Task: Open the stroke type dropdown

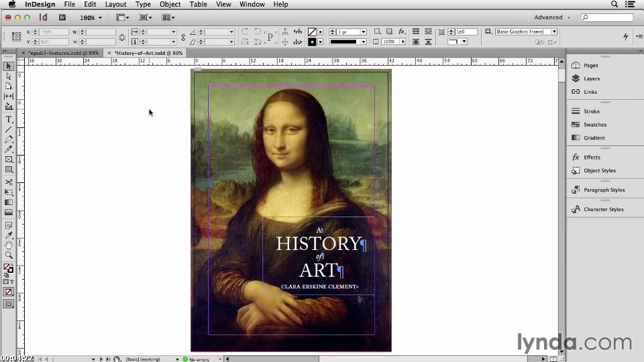Action: (x=363, y=42)
